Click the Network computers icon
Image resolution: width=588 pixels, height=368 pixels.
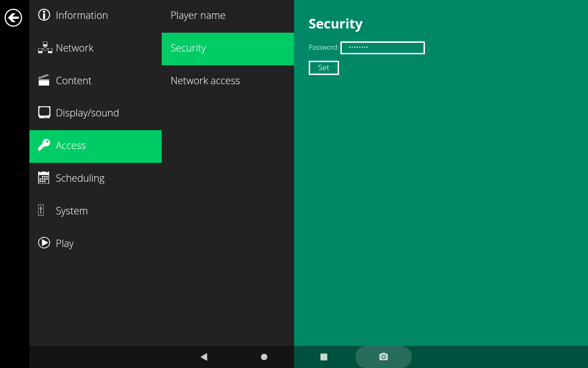click(45, 47)
